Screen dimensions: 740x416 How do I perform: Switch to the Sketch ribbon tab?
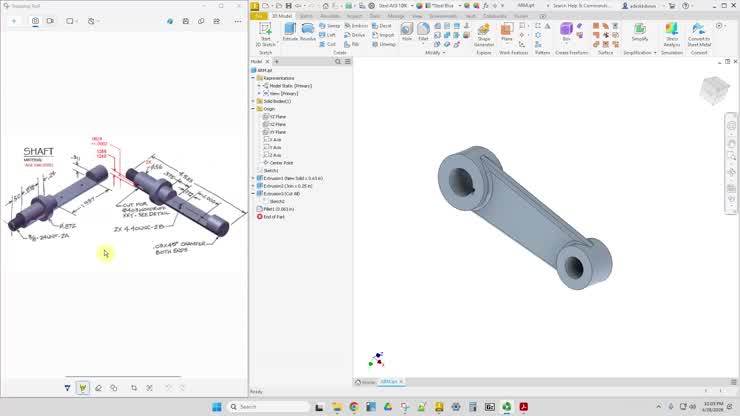click(306, 16)
